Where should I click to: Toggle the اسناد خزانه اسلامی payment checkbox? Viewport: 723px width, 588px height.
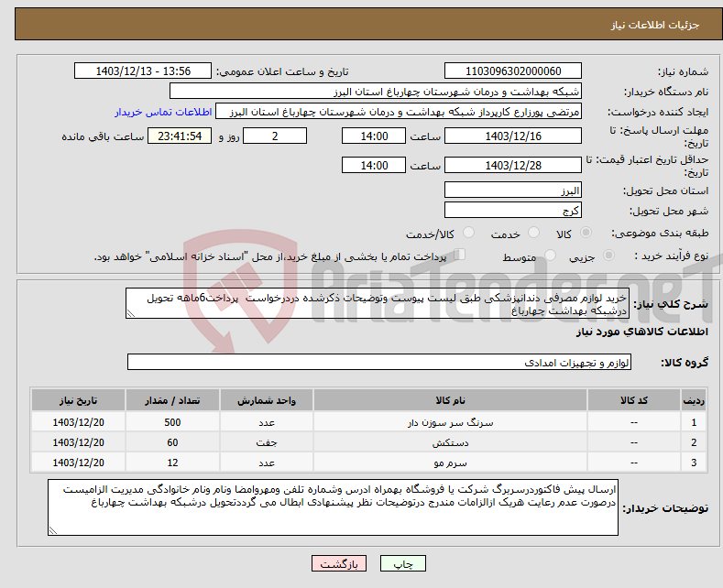[459, 255]
